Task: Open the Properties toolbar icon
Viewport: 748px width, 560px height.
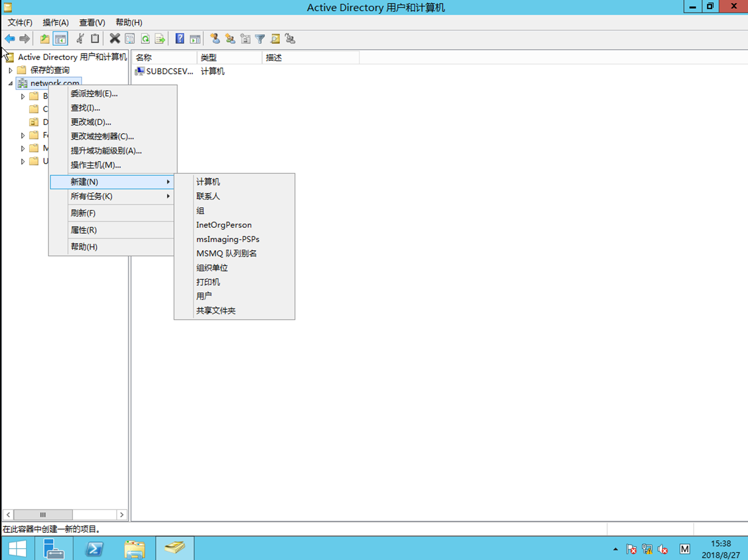Action: click(x=130, y=39)
